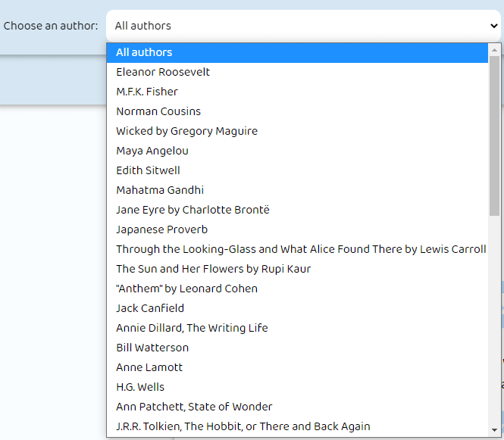Pick Jack Canfield from the list
Screen dimensions: 504x440
[297, 308]
